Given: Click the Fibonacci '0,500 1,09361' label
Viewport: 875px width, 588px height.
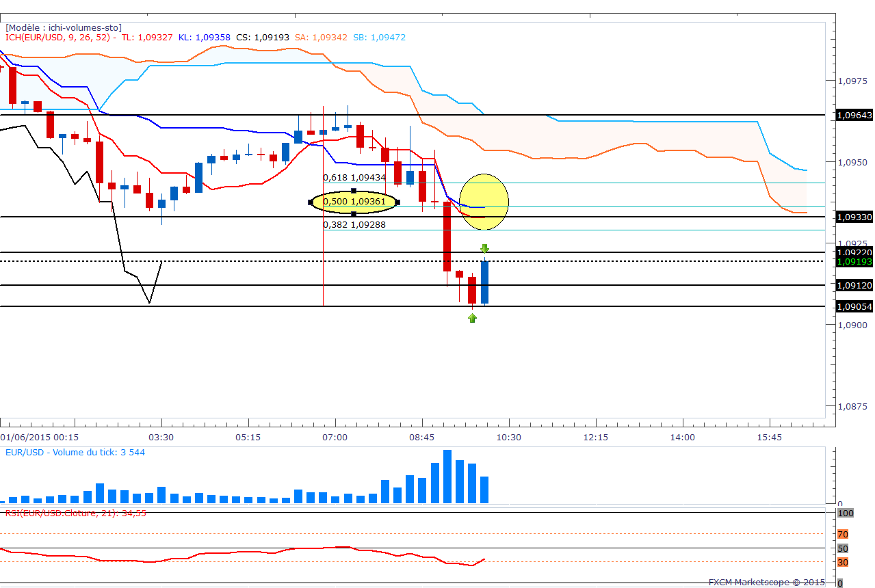Looking at the screenshot, I should (x=354, y=202).
